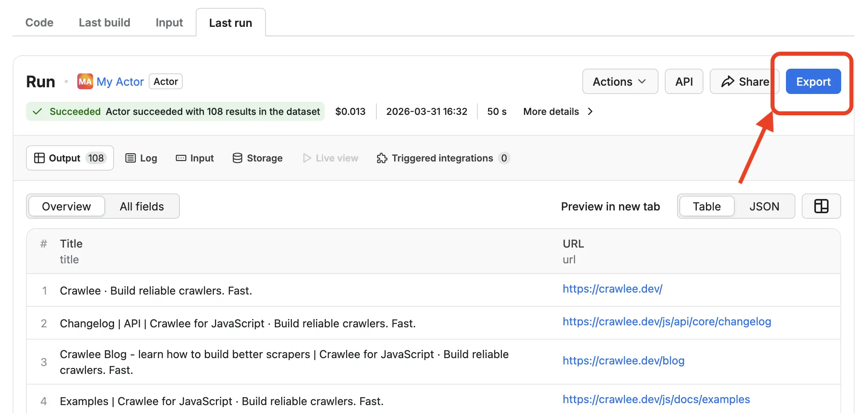Open the https://crawlee.dev/ link

[612, 289]
